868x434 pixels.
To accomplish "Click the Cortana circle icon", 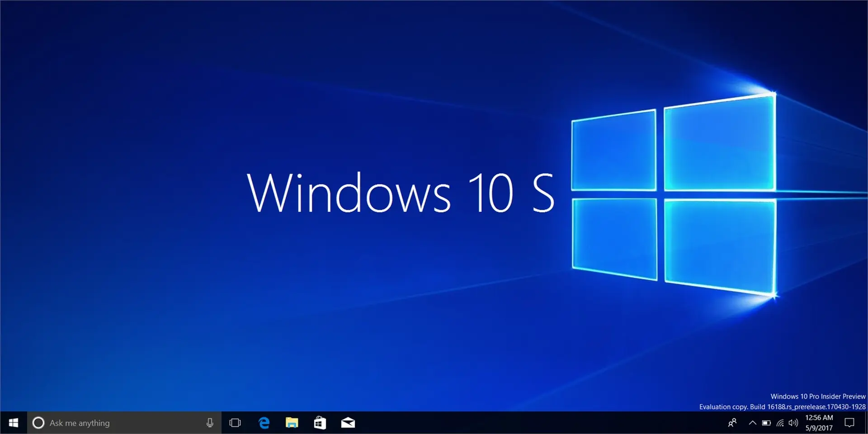I will (40, 423).
